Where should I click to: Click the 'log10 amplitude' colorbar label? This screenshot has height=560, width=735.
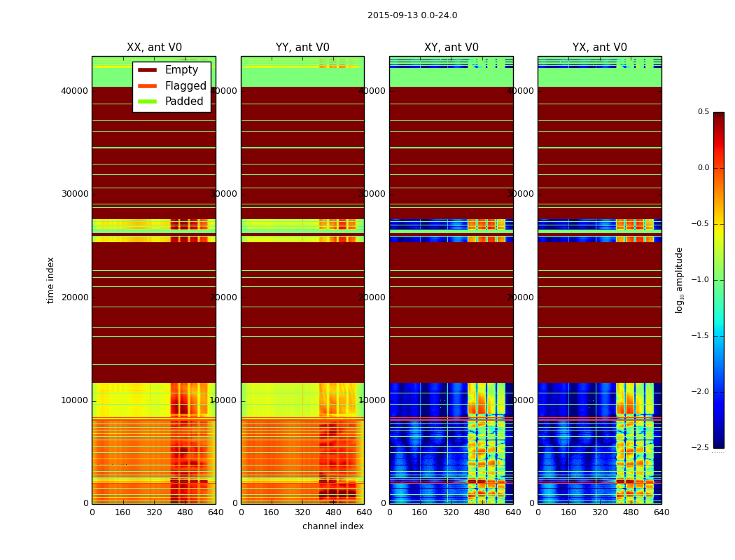point(679,280)
